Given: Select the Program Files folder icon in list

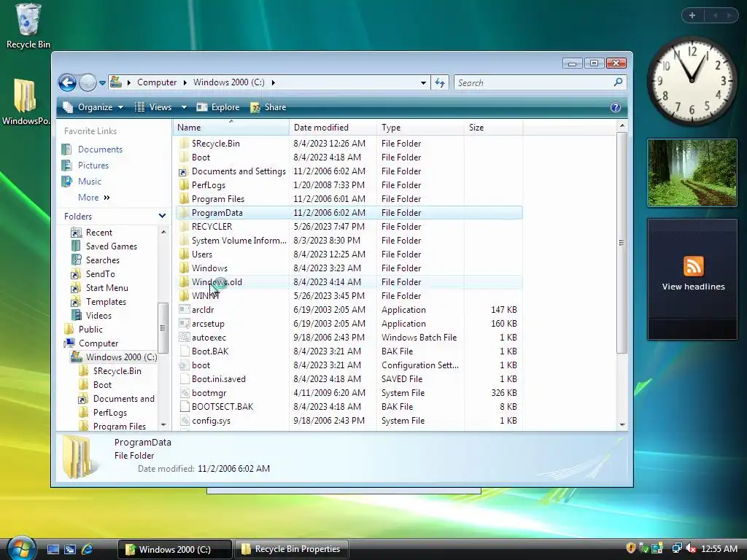Looking at the screenshot, I should click(184, 199).
